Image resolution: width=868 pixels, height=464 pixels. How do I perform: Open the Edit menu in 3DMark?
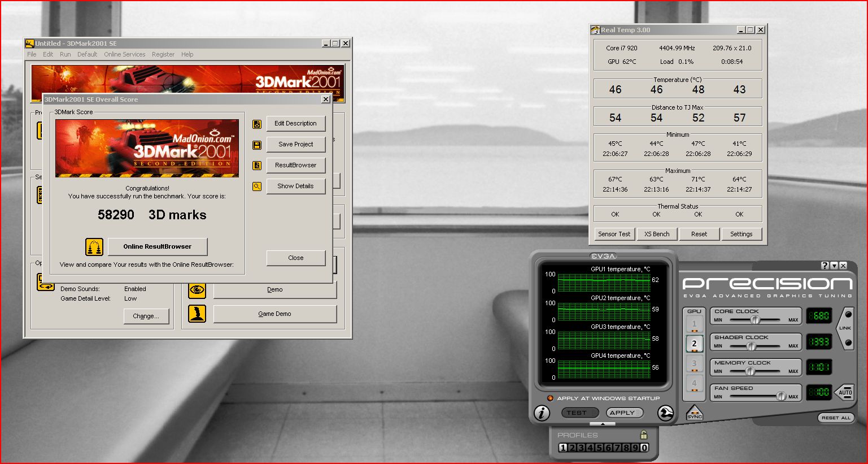pos(48,55)
